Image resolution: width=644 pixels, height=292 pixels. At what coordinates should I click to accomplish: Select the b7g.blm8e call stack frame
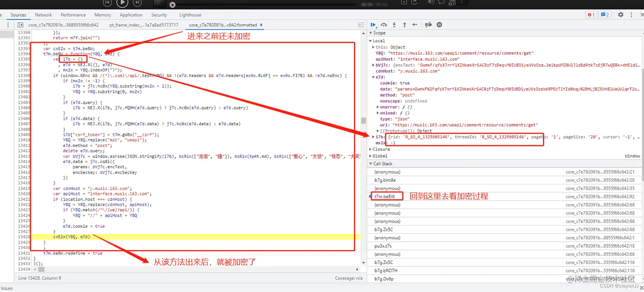click(x=505, y=180)
